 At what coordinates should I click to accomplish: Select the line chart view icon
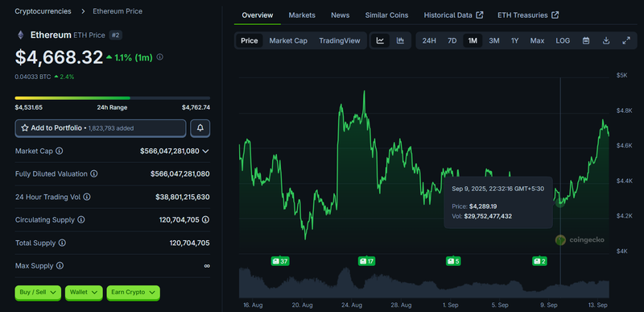[x=380, y=40]
